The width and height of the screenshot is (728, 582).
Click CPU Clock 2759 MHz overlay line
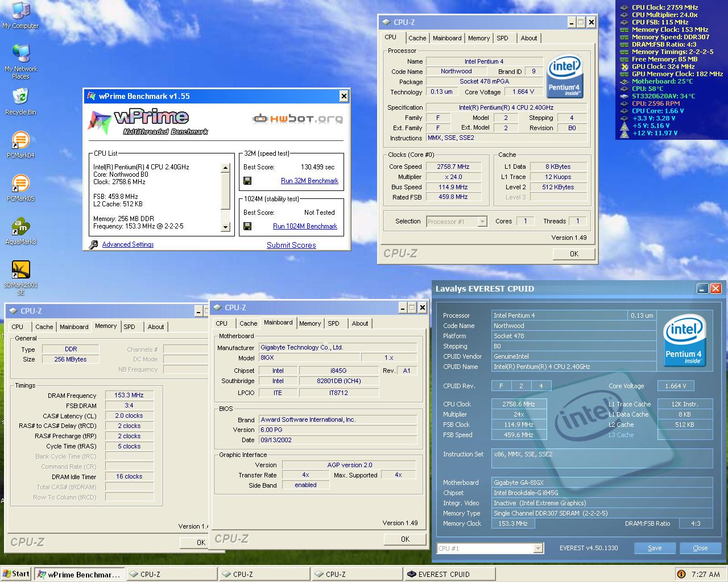point(664,7)
